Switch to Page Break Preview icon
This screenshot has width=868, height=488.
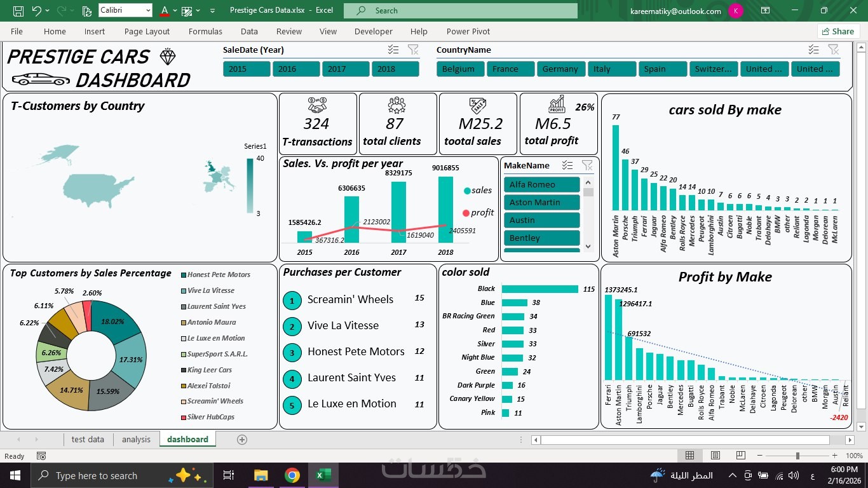[741, 456]
